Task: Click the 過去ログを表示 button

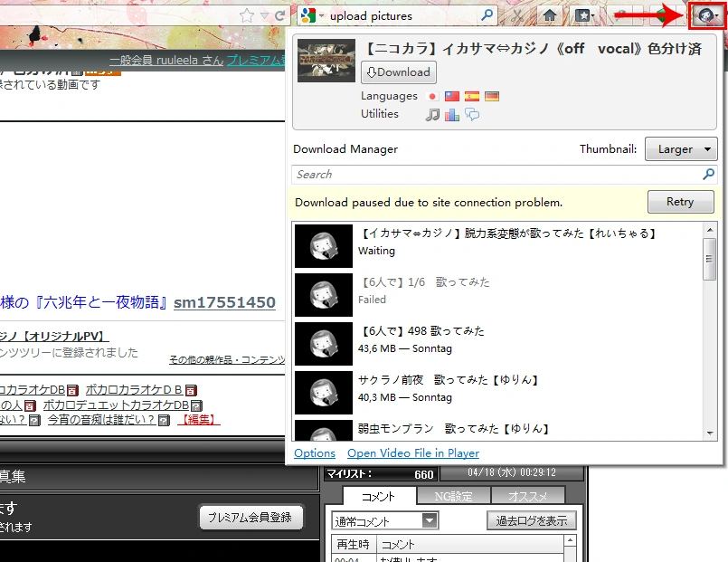Action: 532,520
